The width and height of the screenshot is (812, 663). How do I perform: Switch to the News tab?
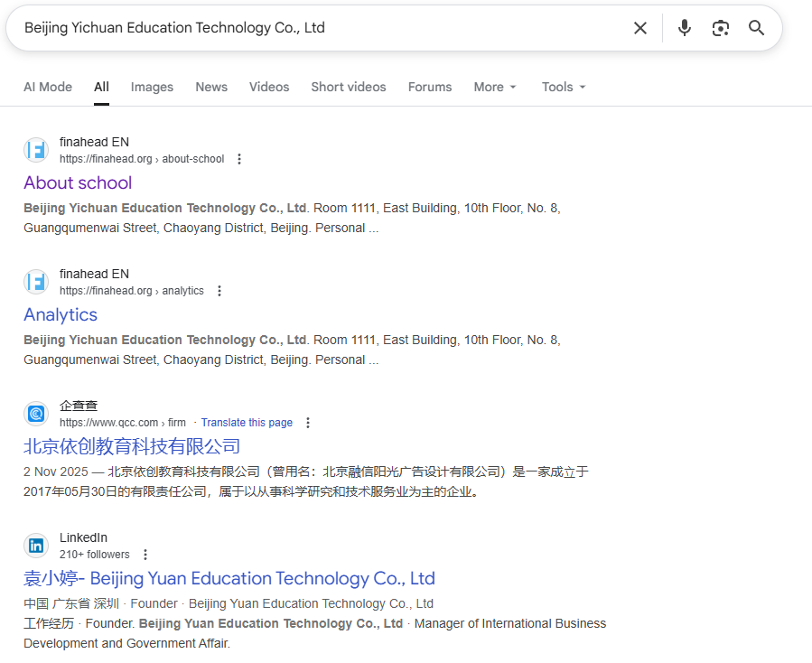tap(211, 87)
